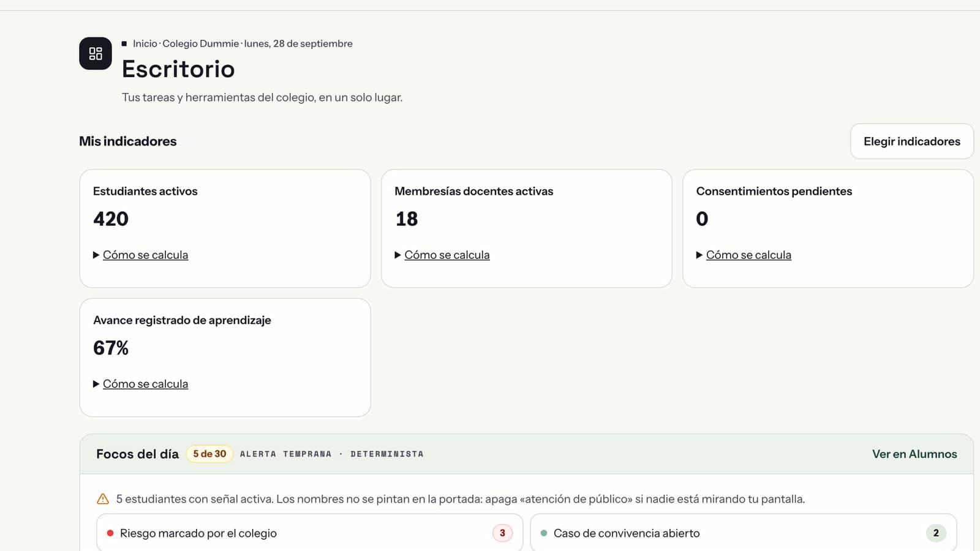
Task: Select the Riesgo marcado por el colegio row
Action: pyautogui.click(x=310, y=533)
